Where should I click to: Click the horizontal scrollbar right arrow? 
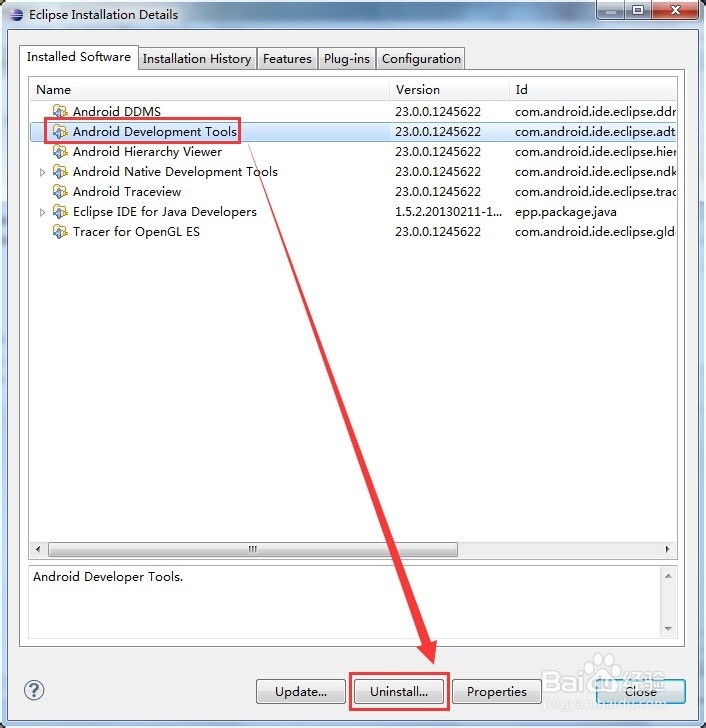pyautogui.click(x=667, y=549)
